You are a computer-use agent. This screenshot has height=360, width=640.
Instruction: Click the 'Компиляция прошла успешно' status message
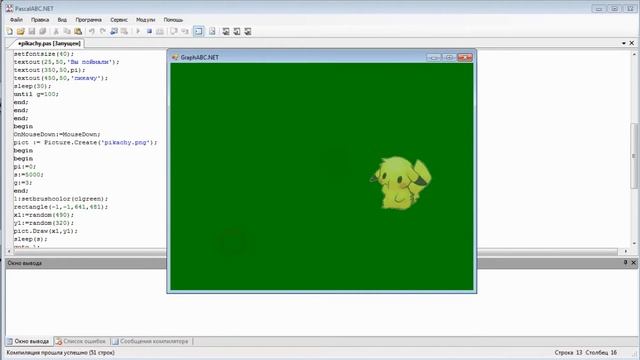pyautogui.click(x=60, y=352)
